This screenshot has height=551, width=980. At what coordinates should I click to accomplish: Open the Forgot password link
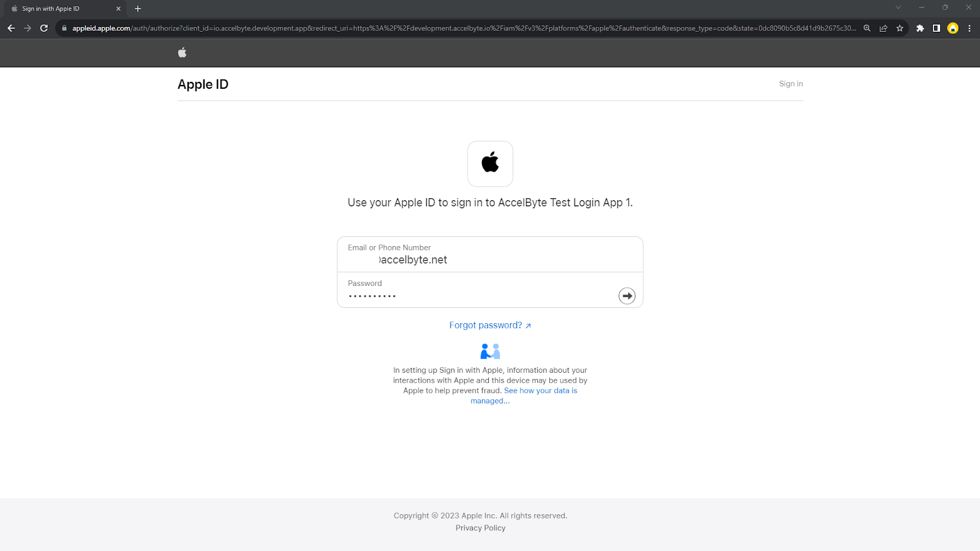(490, 325)
